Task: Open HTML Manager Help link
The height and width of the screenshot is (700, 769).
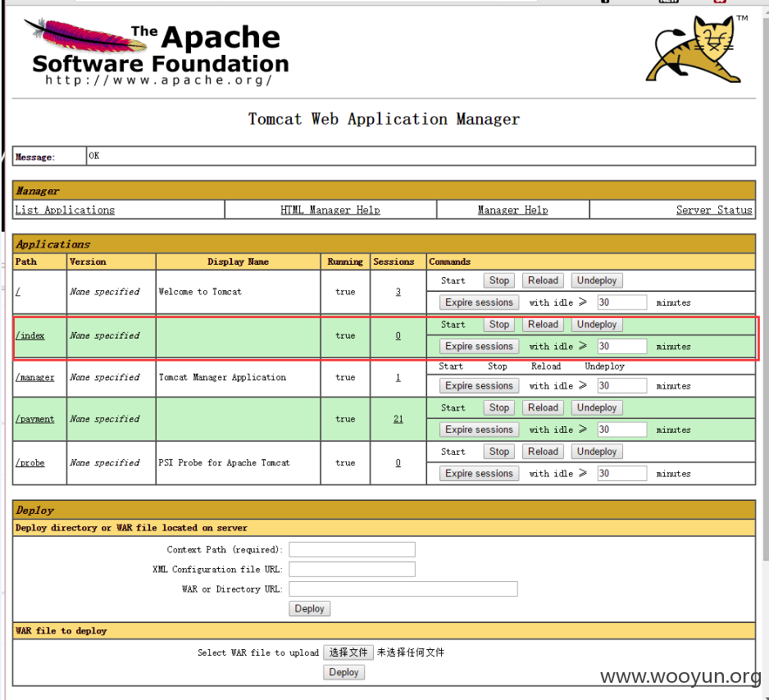Action: pyautogui.click(x=330, y=210)
